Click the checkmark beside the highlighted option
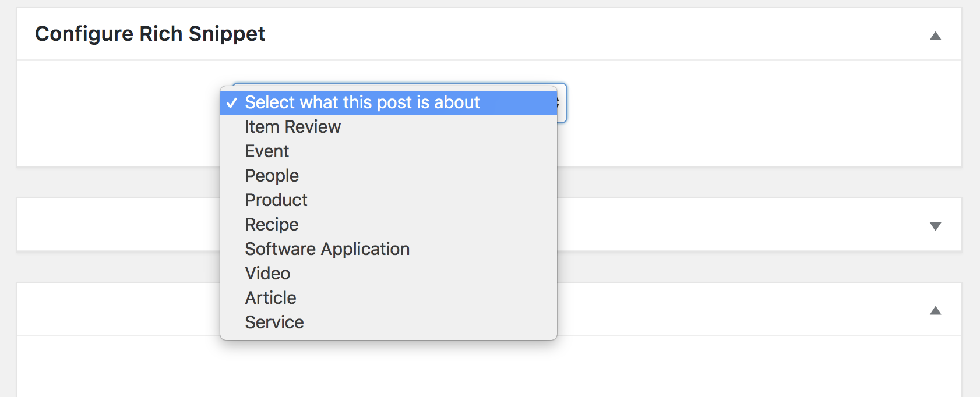Image resolution: width=980 pixels, height=397 pixels. [232, 103]
